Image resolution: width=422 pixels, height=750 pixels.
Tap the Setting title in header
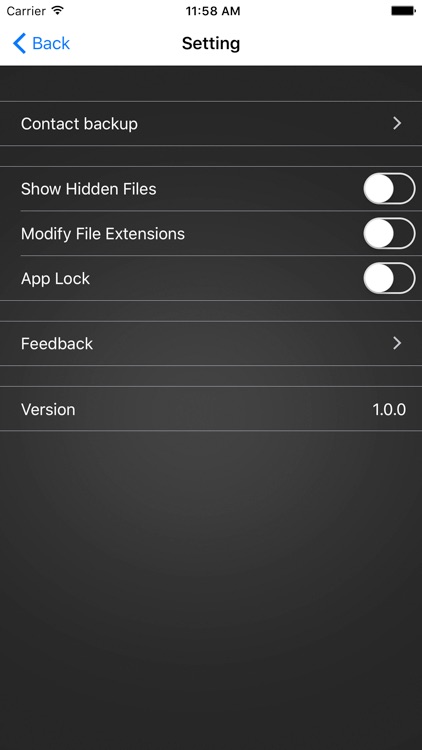click(x=211, y=44)
